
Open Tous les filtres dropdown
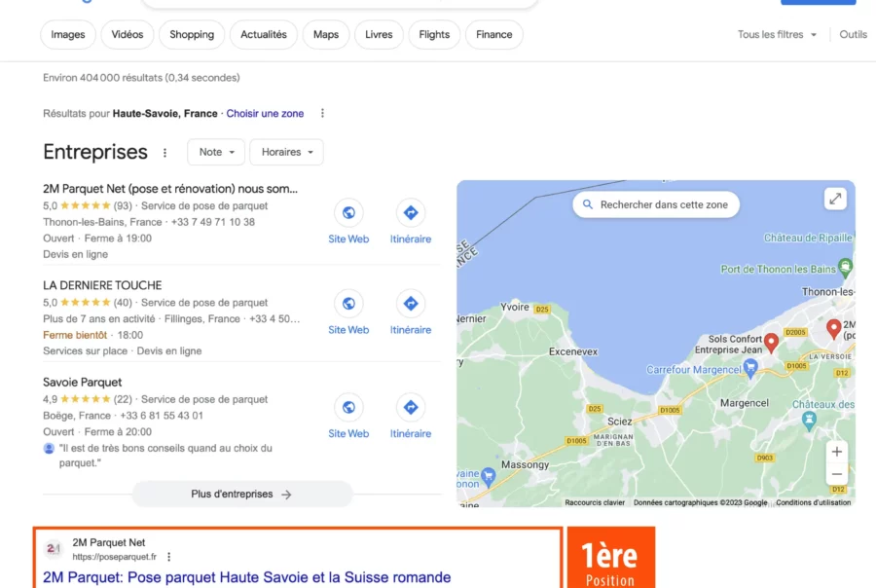(777, 35)
